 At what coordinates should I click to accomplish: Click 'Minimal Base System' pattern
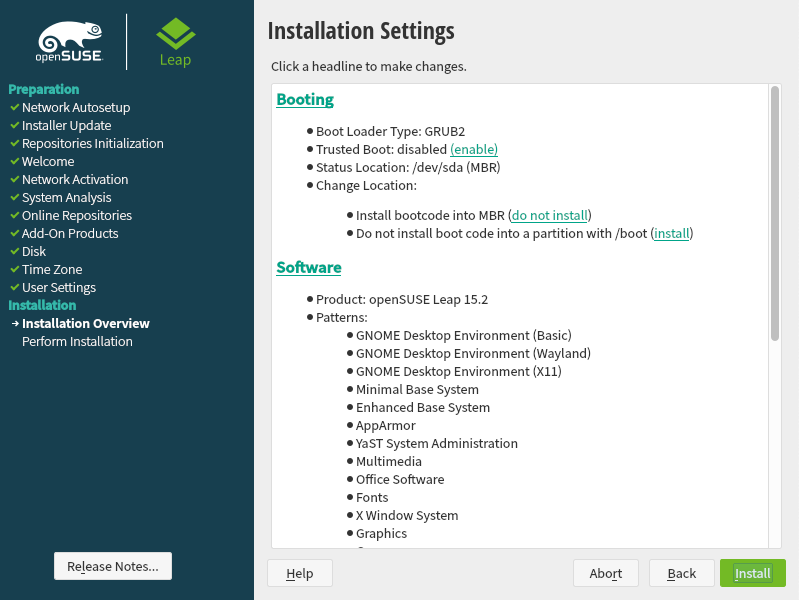(417, 389)
